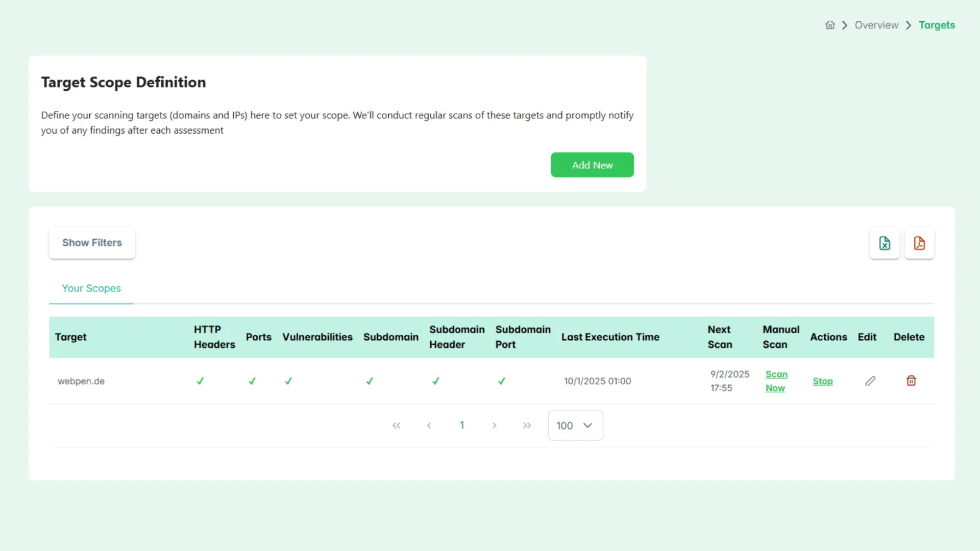The image size is (980, 551).
Task: Select page number 1 in pagination
Action: 462,425
